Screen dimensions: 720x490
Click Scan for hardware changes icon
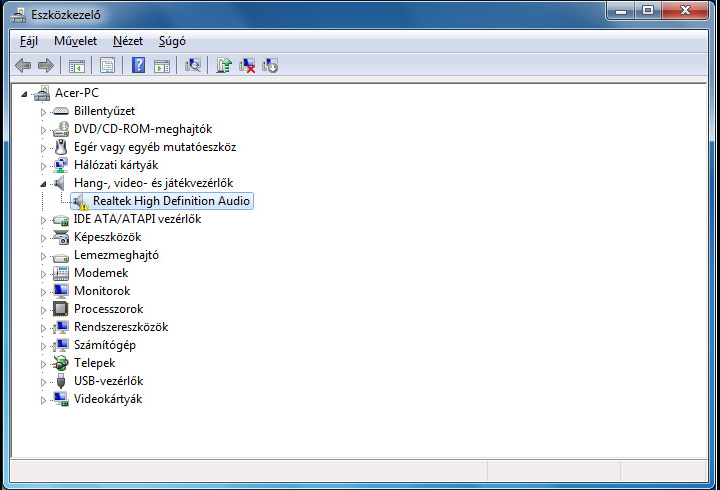click(x=194, y=66)
